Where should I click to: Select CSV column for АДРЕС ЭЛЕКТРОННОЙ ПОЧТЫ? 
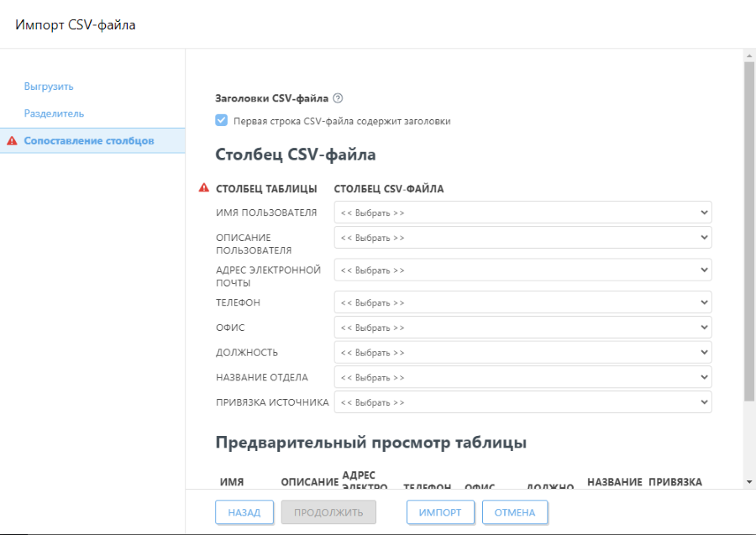click(x=522, y=270)
